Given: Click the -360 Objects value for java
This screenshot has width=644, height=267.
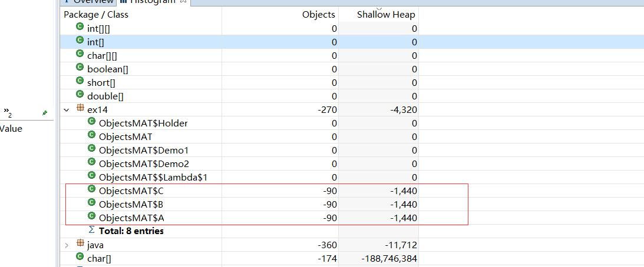Looking at the screenshot, I should tap(328, 245).
